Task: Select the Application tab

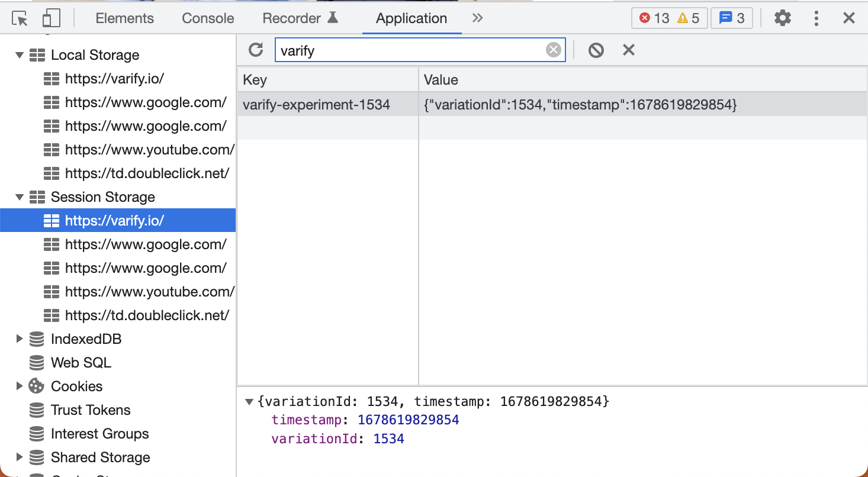Action: [412, 18]
